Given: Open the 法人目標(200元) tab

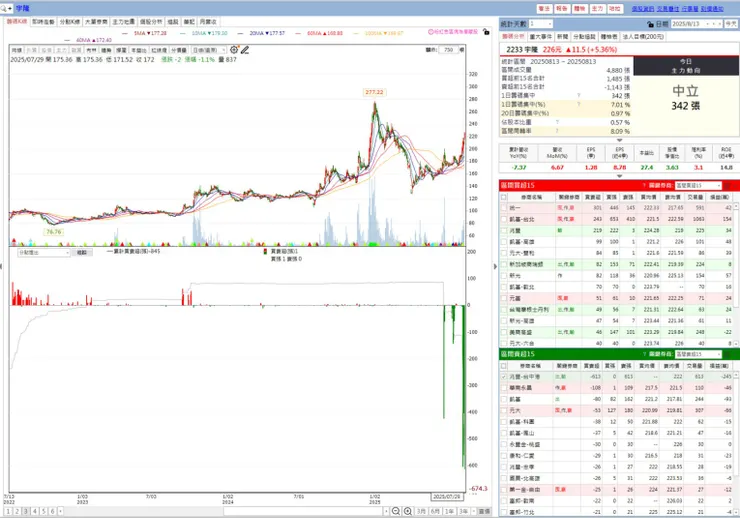Looking at the screenshot, I should [643, 36].
